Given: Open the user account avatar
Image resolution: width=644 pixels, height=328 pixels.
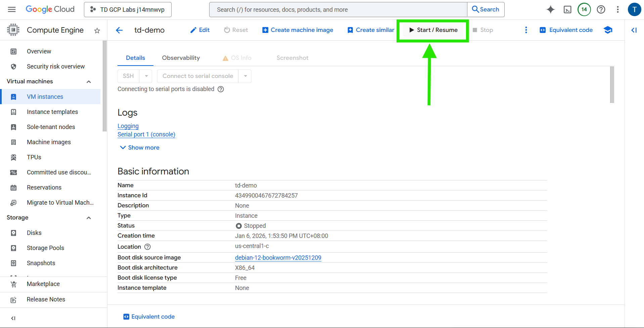Looking at the screenshot, I should pos(634,9).
